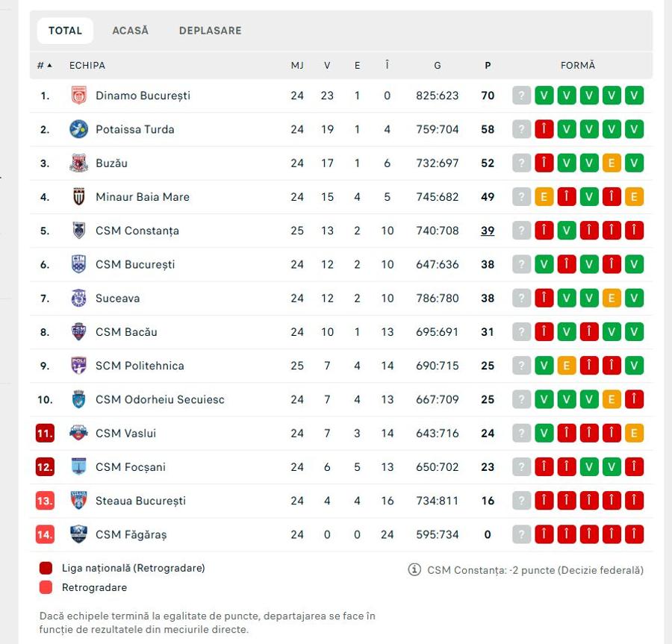Open the Buzău team page link
672x644 pixels.
[111, 163]
